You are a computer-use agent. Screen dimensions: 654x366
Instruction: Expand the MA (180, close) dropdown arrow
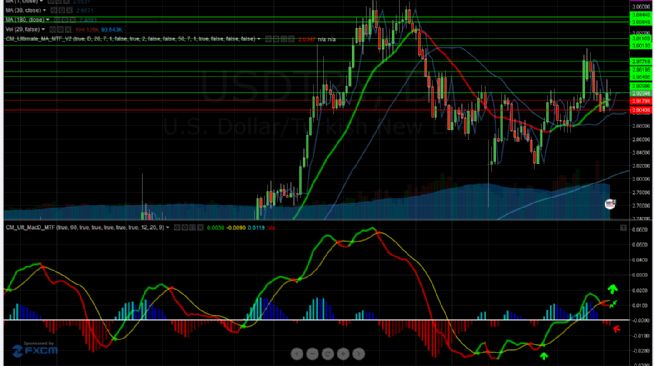(48, 20)
